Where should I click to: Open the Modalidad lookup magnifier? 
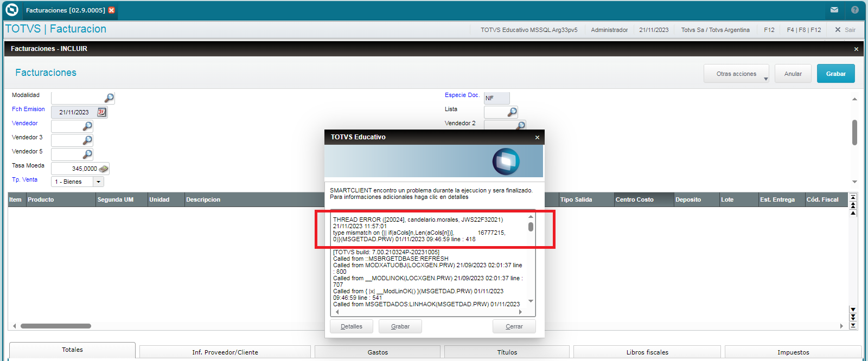pos(109,98)
